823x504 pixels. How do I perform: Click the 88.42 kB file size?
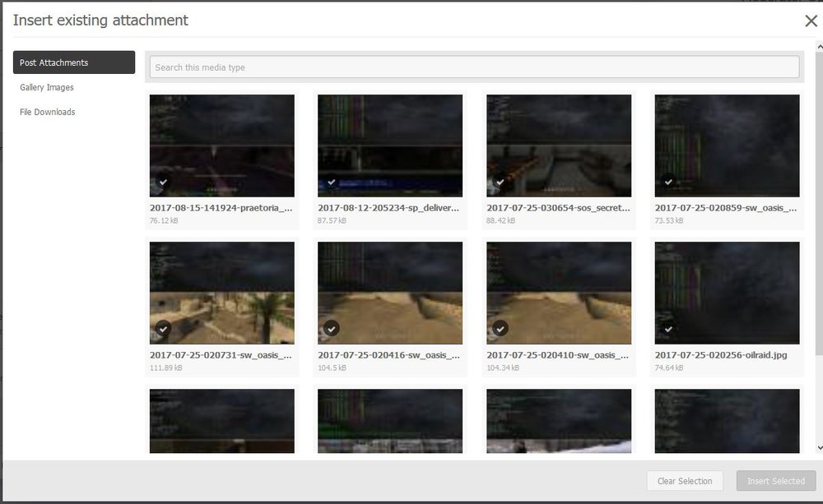click(500, 221)
